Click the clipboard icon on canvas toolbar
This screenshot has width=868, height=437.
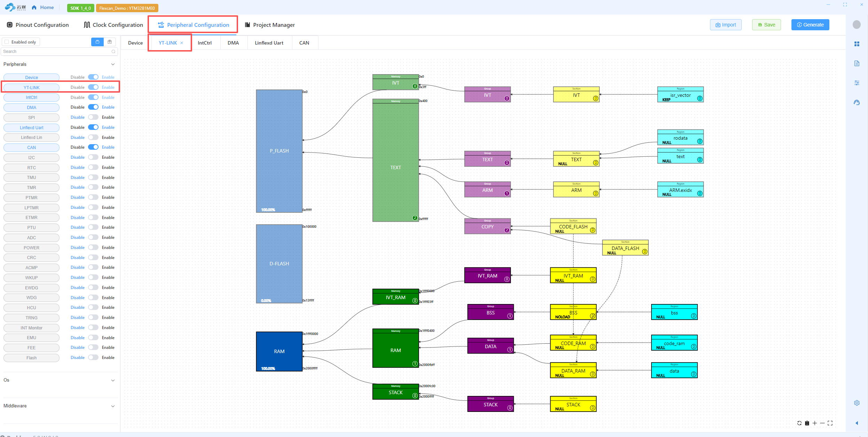pyautogui.click(x=807, y=423)
